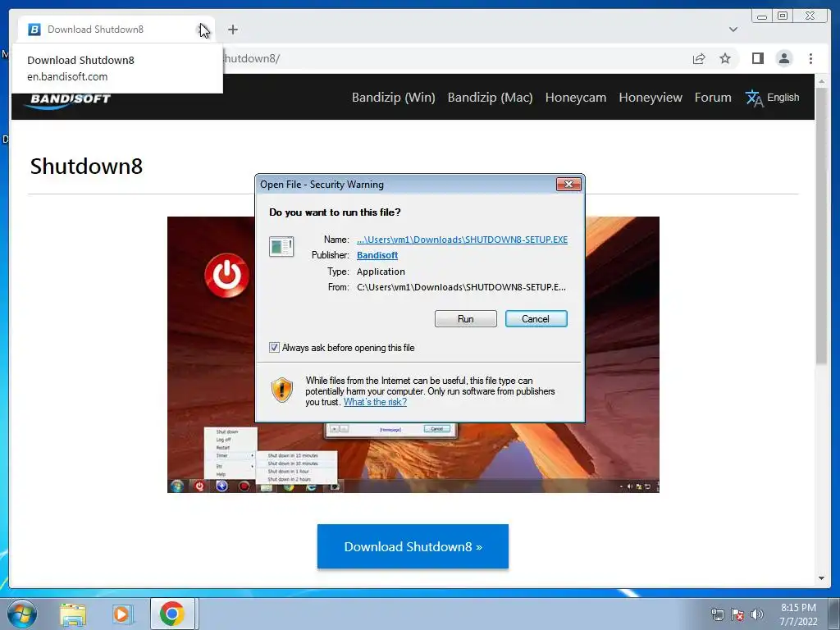Click the volume speaker tray icon
Image resolution: width=840 pixels, height=630 pixels.
[x=757, y=614]
